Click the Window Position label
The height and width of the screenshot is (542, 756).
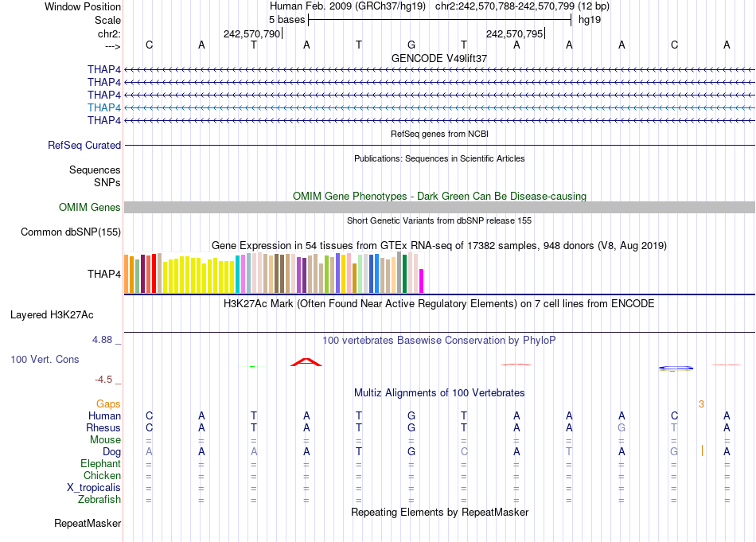(83, 6)
